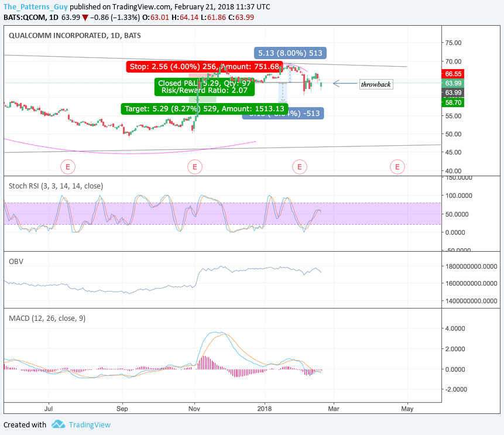The image size is (504, 435).
Task: Click the Jul label on time axis
Action: (x=48, y=409)
